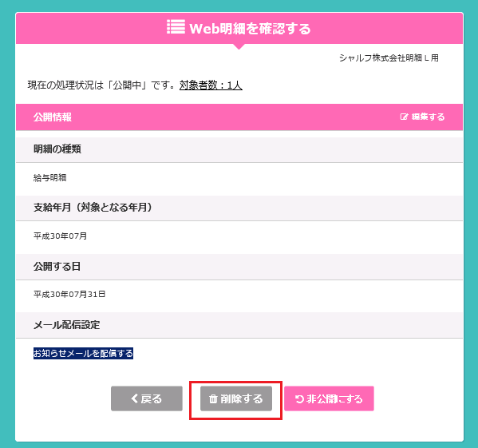Click the list icon beside Web明細を確認する

pos(176,27)
